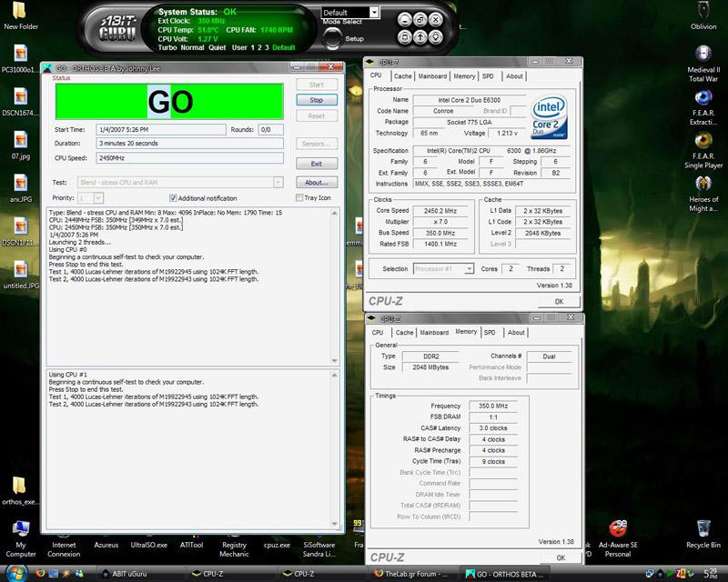Click Show Desktop quick launch icon
The width and height of the screenshot is (728, 582).
[54, 574]
